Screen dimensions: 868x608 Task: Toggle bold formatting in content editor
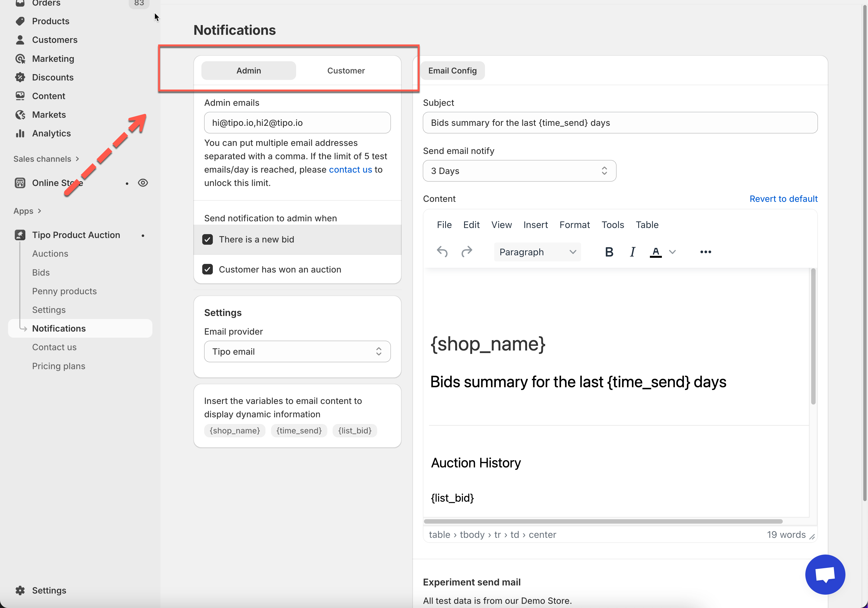pos(609,252)
